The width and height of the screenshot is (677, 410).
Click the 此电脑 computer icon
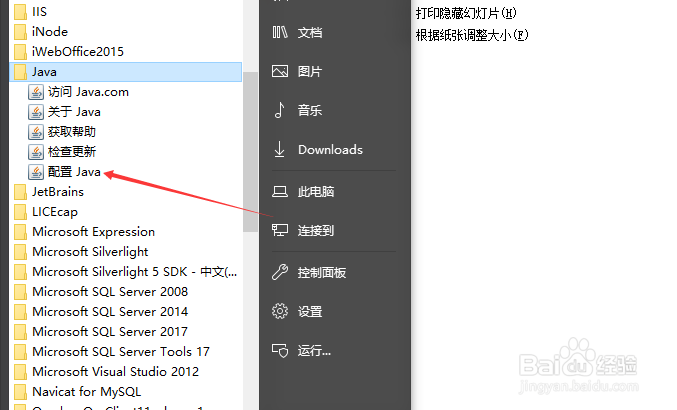click(x=280, y=191)
